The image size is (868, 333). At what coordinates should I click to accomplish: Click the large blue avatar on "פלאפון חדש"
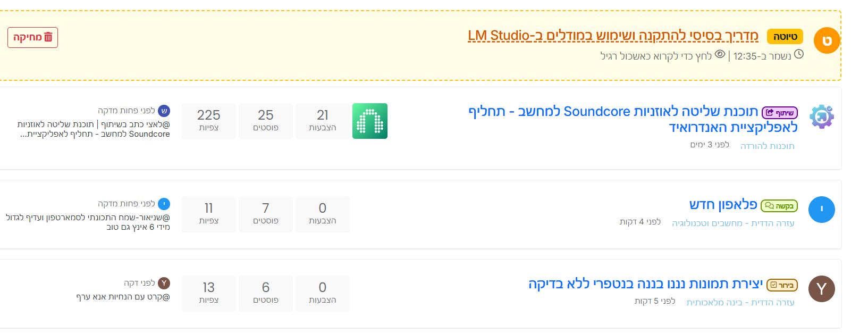coord(822,210)
